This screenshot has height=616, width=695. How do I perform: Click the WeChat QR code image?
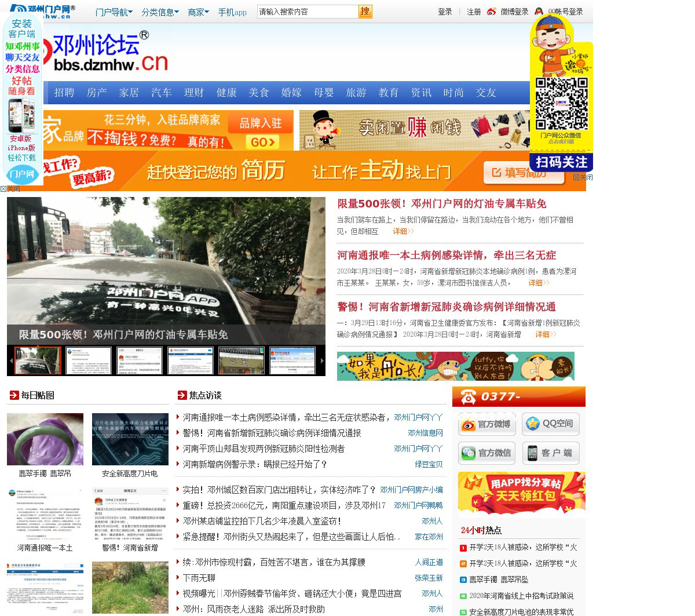pyautogui.click(x=561, y=104)
